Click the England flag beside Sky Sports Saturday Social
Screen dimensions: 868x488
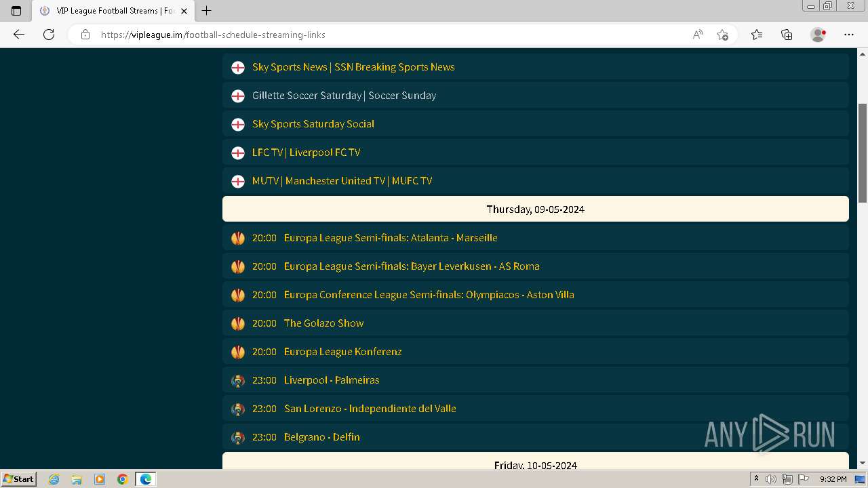coord(238,124)
